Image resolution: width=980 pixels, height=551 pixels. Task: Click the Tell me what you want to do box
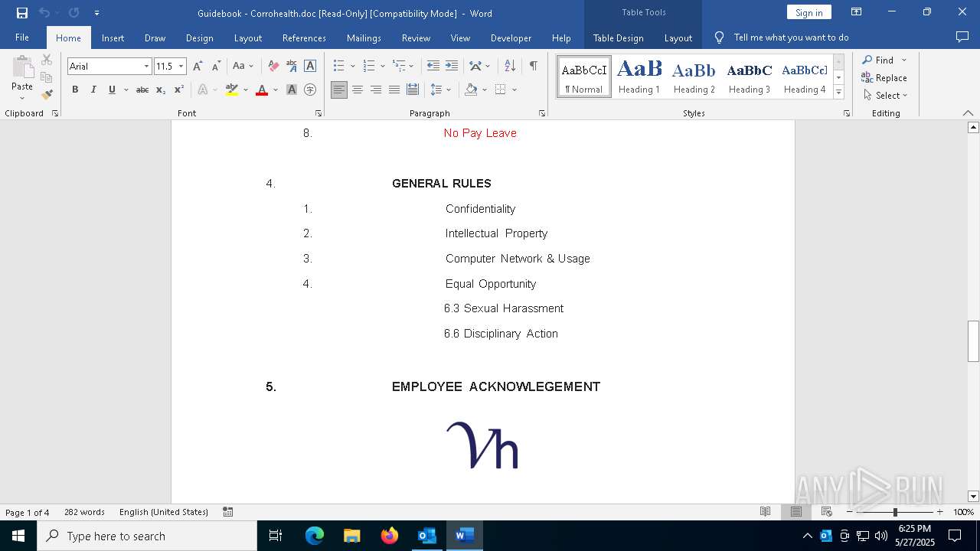[791, 37]
